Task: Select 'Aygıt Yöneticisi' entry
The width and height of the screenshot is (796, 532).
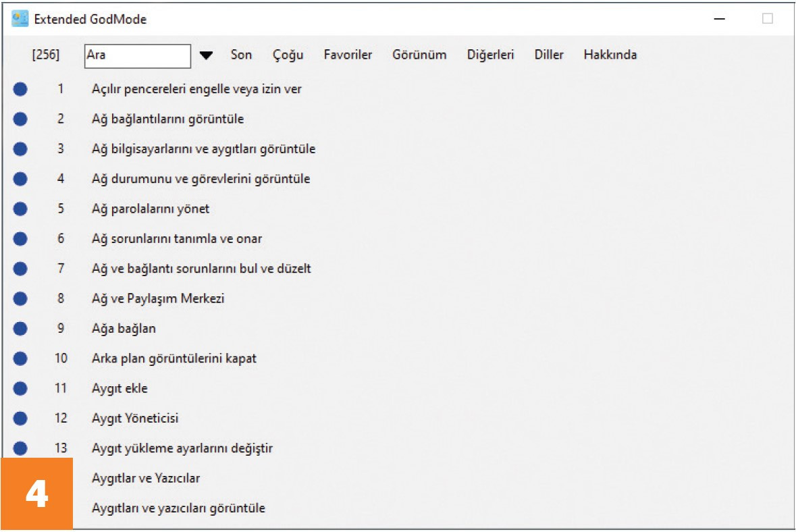Action: [135, 419]
